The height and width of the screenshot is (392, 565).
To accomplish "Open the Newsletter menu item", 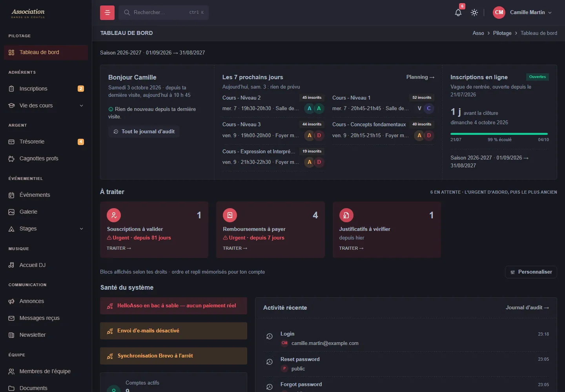I will coord(46,335).
